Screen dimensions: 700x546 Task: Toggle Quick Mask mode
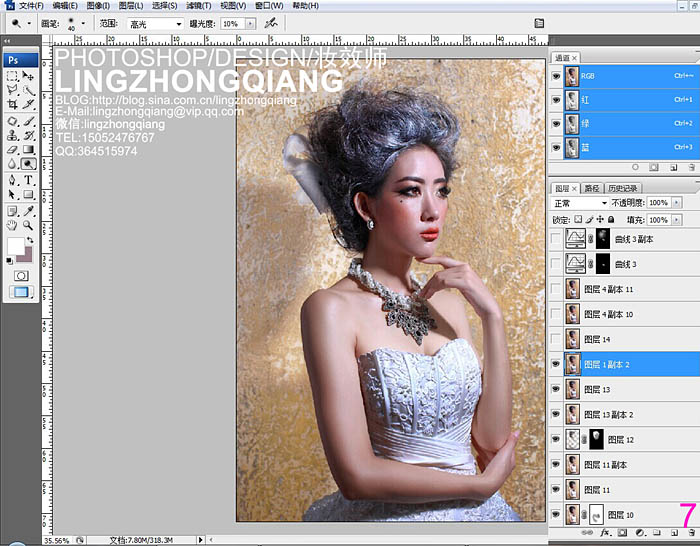tap(21, 275)
